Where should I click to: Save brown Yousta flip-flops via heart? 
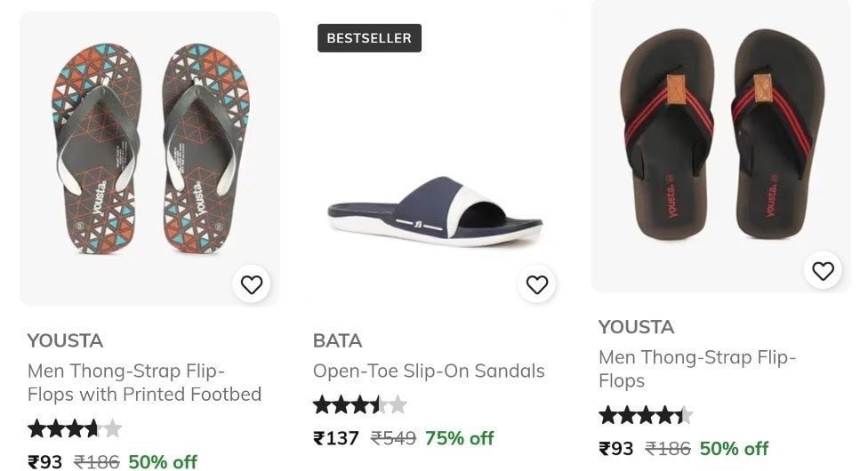(823, 271)
